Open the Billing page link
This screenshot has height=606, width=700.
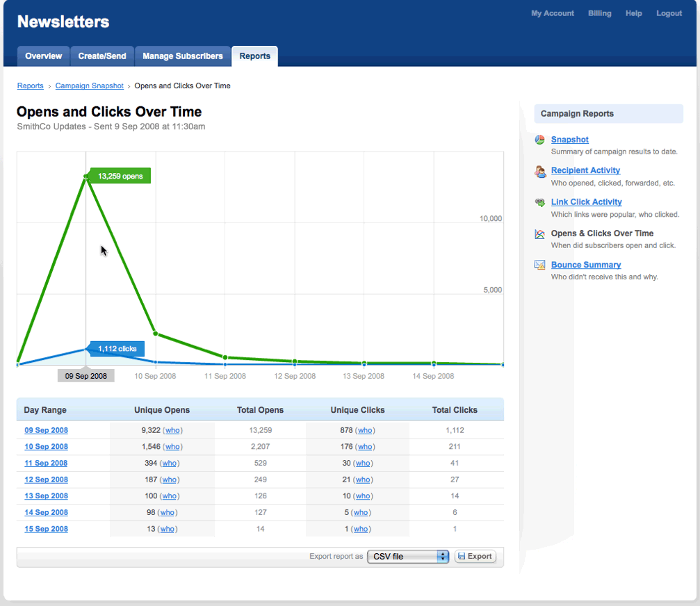click(600, 13)
